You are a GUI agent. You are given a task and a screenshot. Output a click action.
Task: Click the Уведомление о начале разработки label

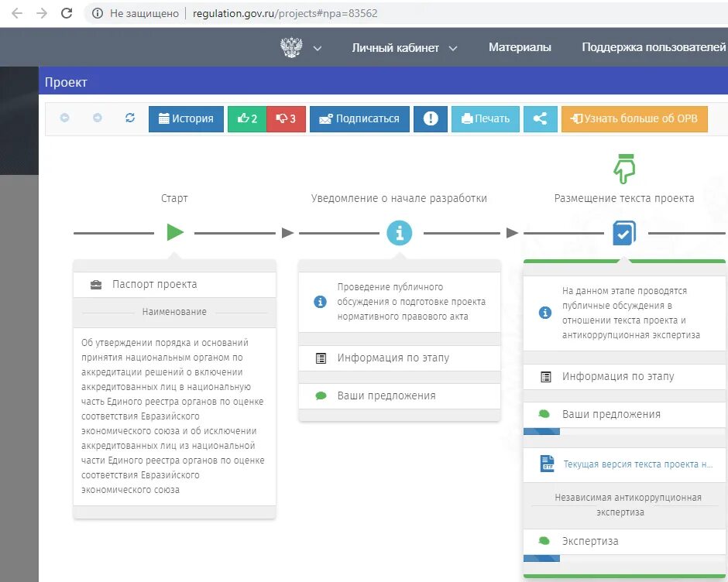pyautogui.click(x=399, y=198)
